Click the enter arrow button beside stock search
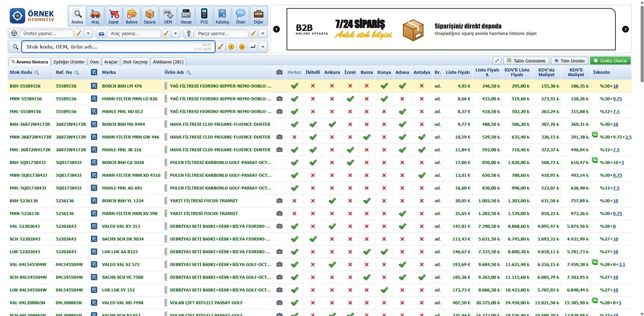The height and width of the screenshot is (316, 644). click(253, 47)
